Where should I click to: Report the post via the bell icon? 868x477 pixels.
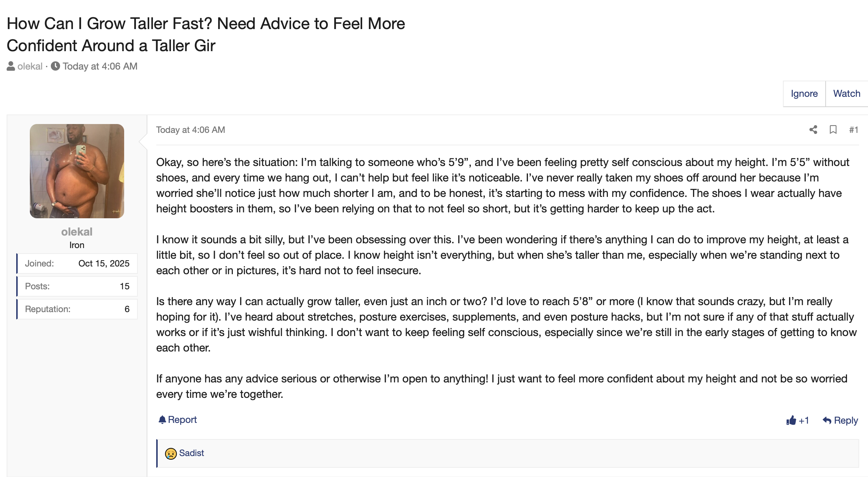162,420
